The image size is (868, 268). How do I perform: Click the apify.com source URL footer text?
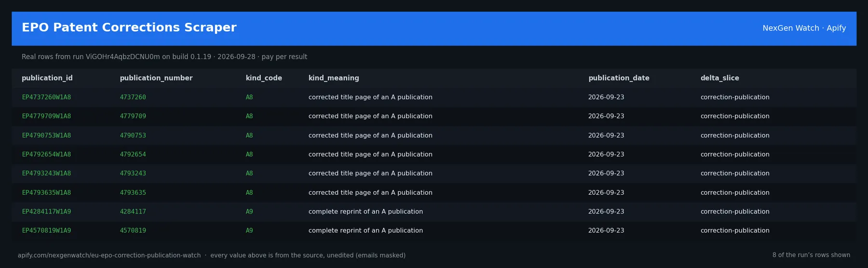coord(109,255)
